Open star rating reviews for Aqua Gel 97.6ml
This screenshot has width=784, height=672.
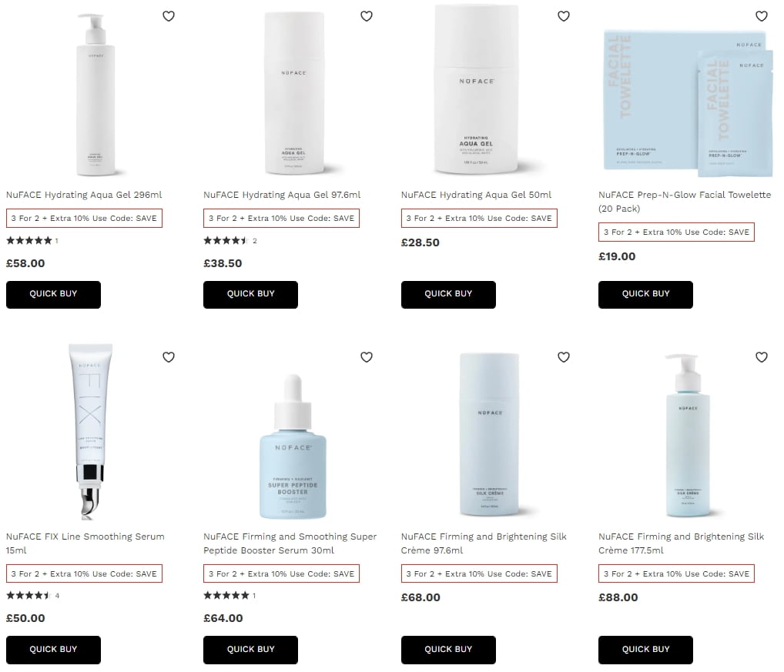(230, 241)
